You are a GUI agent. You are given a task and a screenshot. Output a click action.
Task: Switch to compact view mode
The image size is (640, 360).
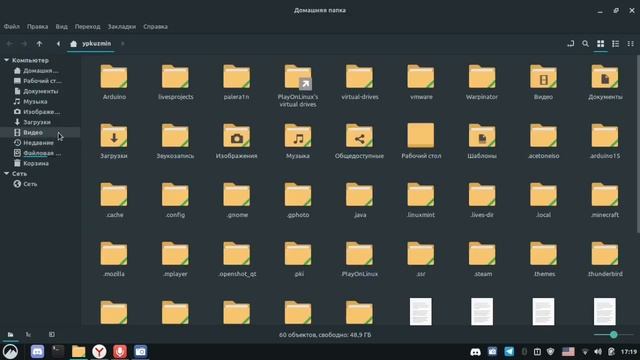(631, 44)
